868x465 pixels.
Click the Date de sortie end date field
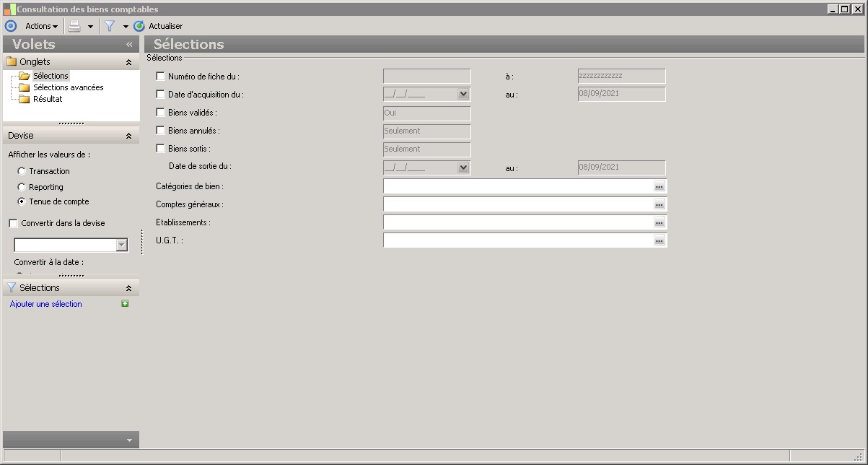(621, 167)
